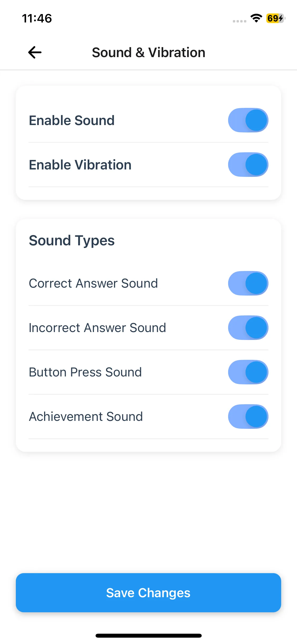Switch off Button Press Sound
Viewport: 297px width, 644px height.
pos(248,372)
